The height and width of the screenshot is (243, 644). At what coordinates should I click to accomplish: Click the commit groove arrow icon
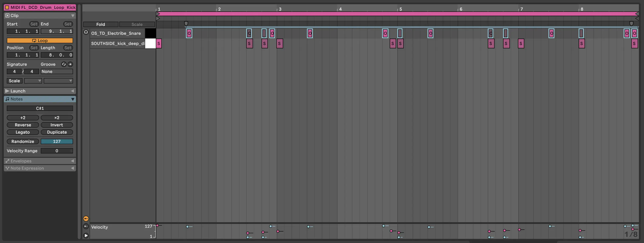pos(70,64)
